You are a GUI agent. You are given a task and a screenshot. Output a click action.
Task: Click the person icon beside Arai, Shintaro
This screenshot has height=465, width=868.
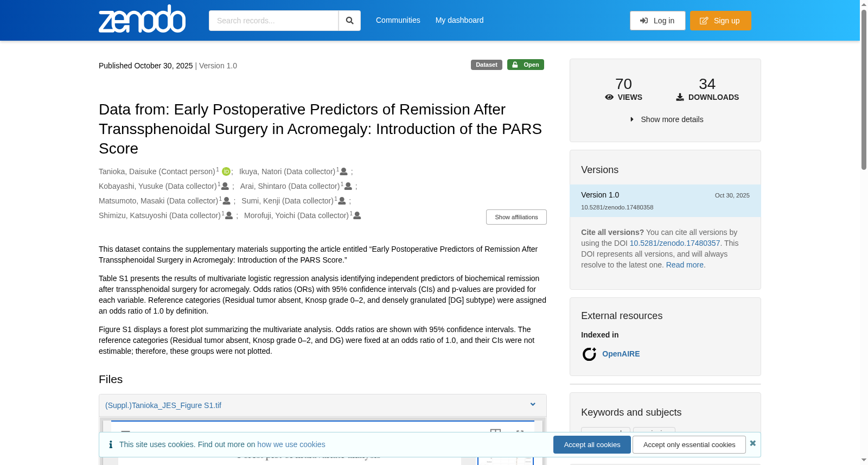click(348, 186)
